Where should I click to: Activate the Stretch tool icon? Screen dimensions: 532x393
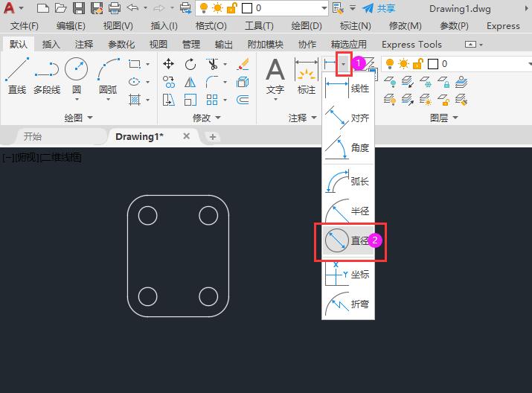[168, 100]
